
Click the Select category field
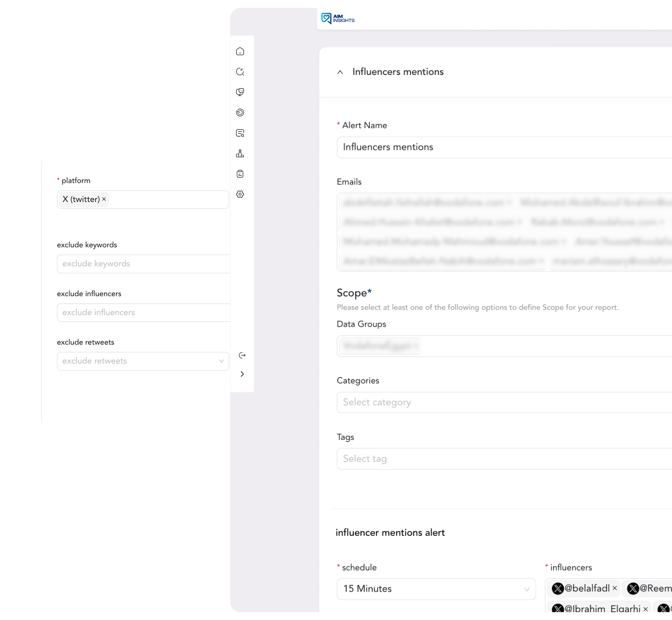(504, 403)
